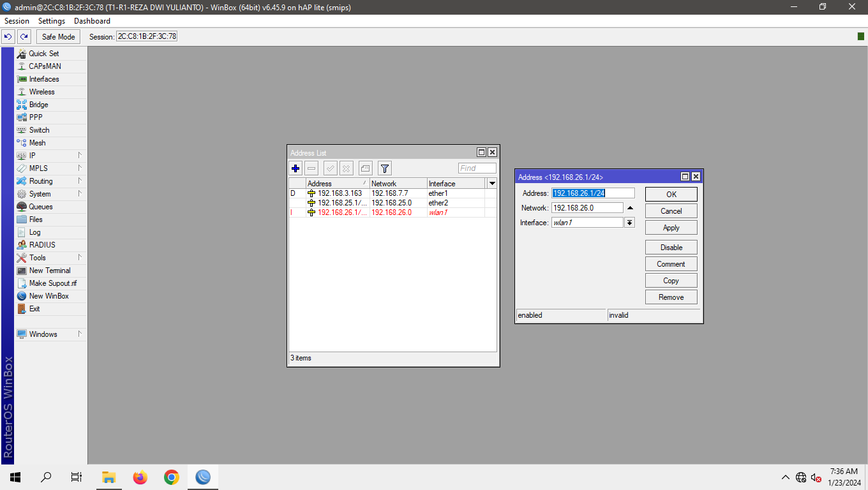This screenshot has width=868, height=490.
Task: Expand the Routing submenu
Action: click(x=50, y=181)
